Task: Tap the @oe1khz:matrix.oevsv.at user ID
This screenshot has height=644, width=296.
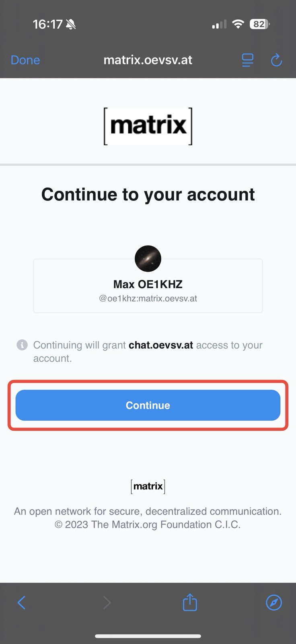Action: pos(148,299)
